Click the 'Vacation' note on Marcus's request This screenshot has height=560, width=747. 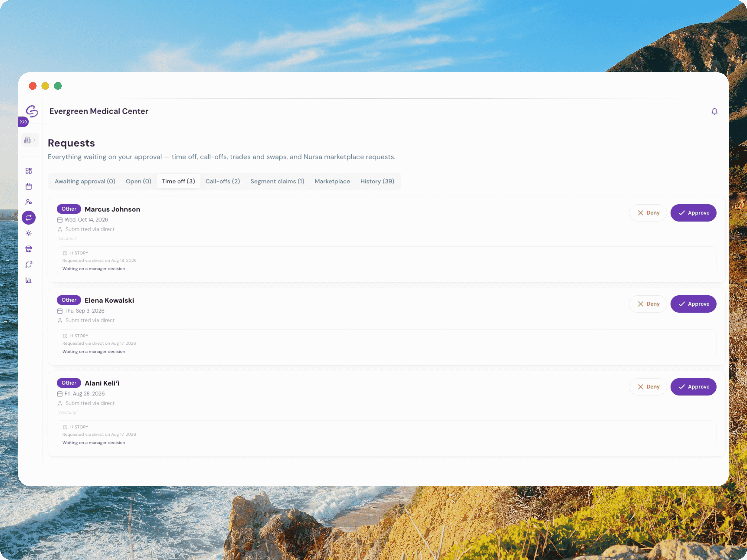67,238
